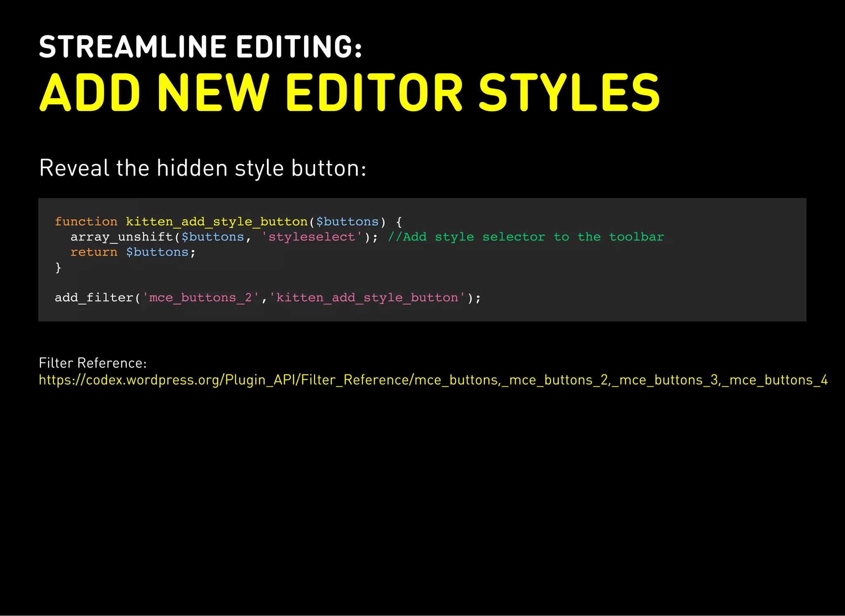Click the 'styleselect' string in code
This screenshot has width=845, height=616.
click(x=312, y=237)
